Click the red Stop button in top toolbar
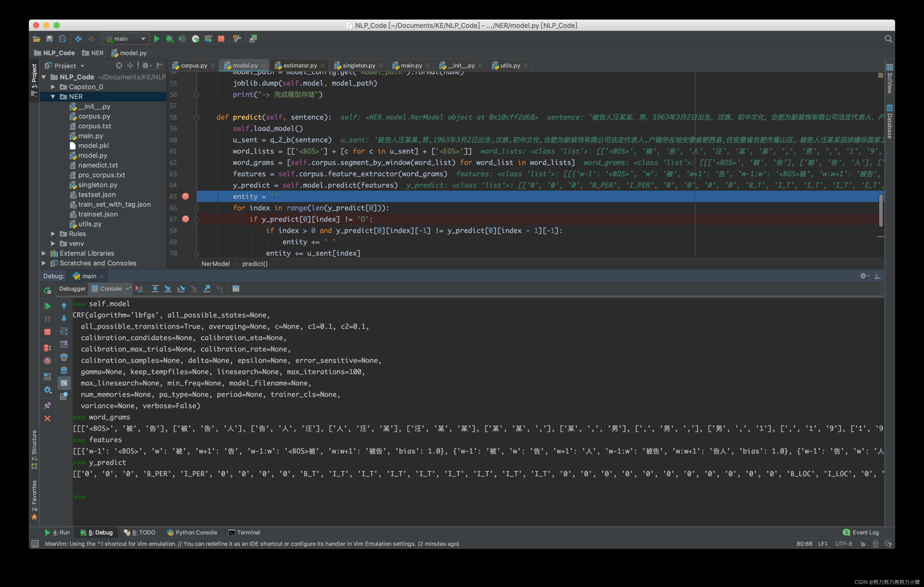This screenshot has height=587, width=924. click(221, 39)
